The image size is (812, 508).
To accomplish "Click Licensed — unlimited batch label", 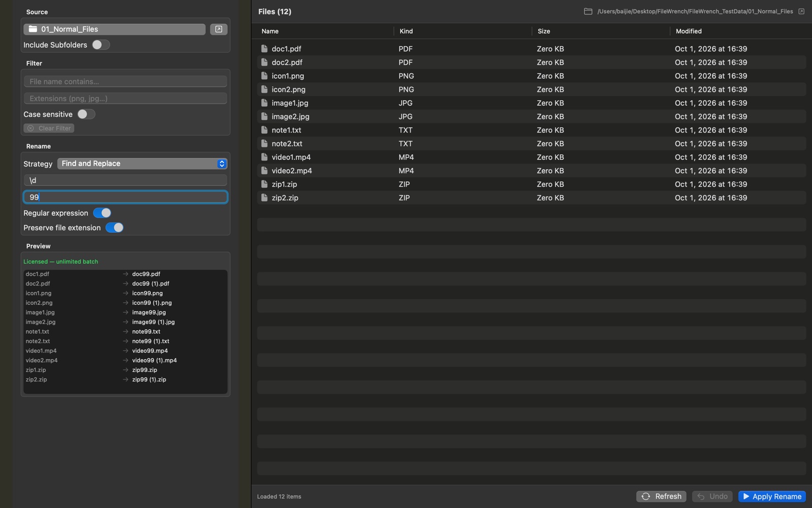I will tap(61, 262).
